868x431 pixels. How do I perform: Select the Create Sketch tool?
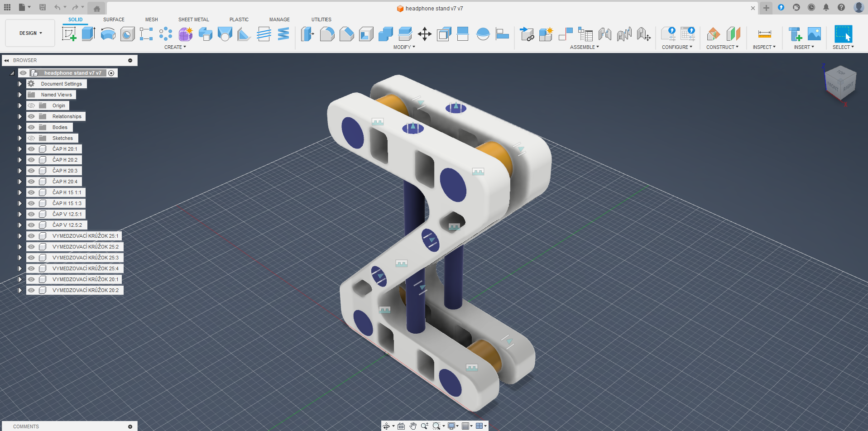pyautogui.click(x=69, y=34)
